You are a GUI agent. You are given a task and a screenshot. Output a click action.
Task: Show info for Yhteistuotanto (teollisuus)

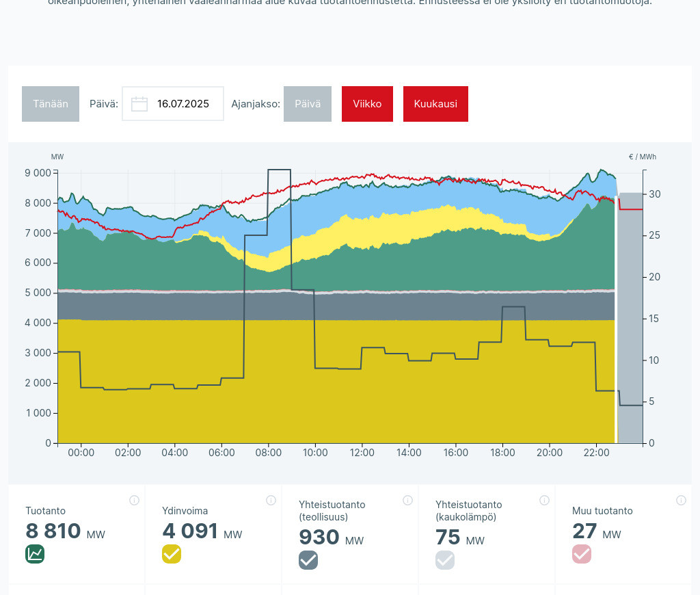(x=407, y=500)
